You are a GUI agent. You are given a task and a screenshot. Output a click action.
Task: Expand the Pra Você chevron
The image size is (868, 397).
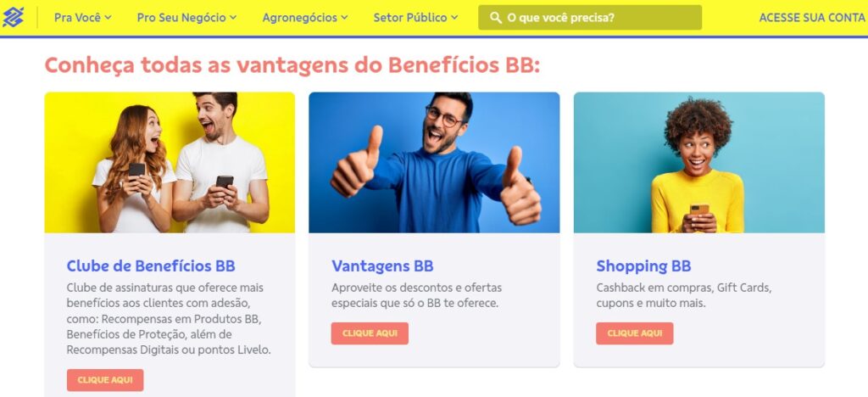click(x=108, y=17)
